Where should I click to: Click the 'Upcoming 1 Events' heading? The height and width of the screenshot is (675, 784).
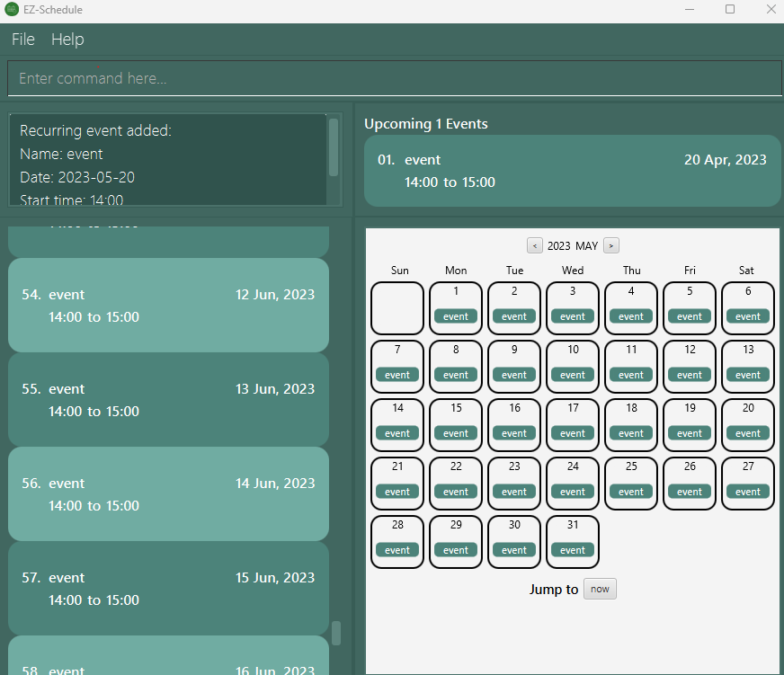pyautogui.click(x=426, y=124)
